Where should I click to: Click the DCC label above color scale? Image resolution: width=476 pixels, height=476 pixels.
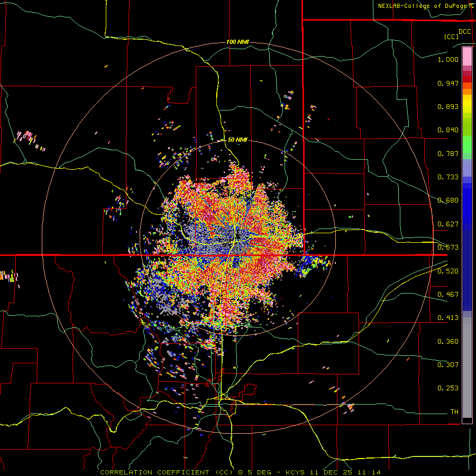click(x=464, y=32)
